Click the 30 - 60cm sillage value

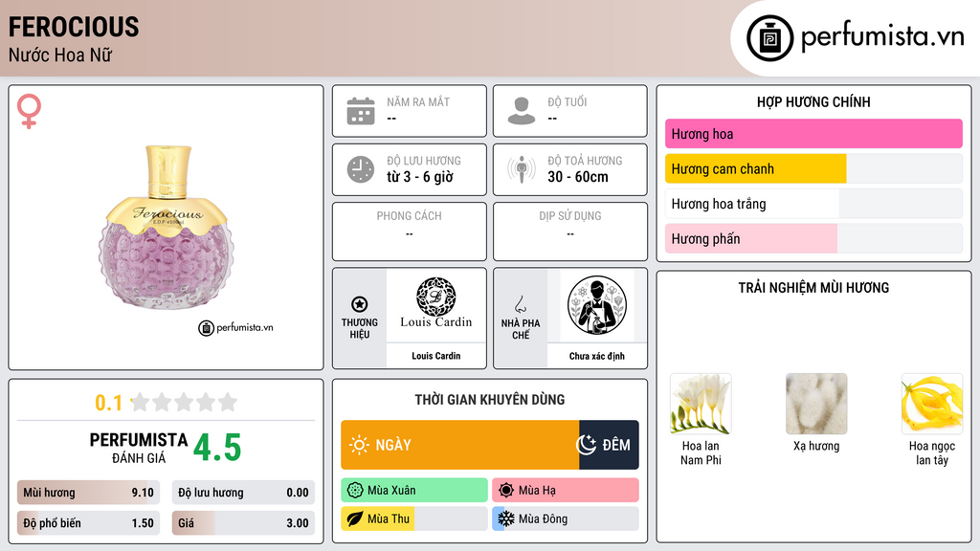point(578,177)
